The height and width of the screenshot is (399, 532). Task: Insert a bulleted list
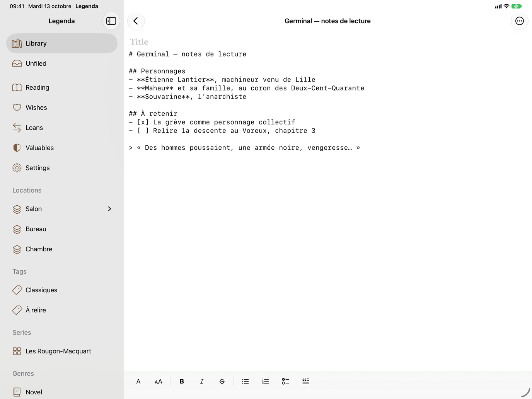point(246,382)
